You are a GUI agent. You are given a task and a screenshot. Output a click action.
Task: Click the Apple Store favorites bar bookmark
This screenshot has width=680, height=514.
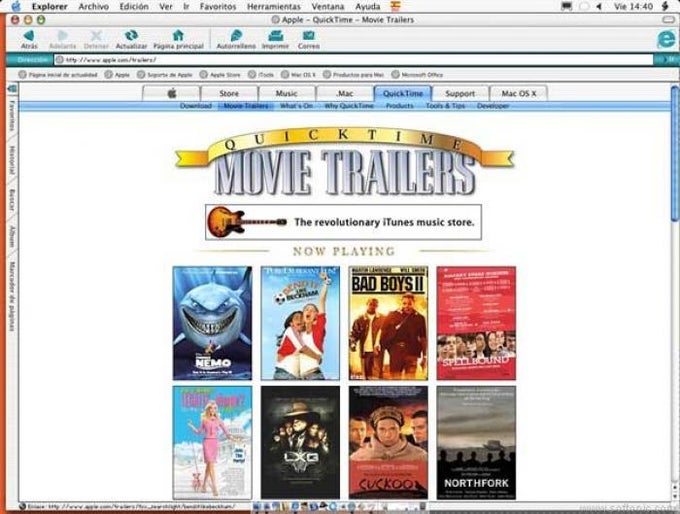[220, 75]
